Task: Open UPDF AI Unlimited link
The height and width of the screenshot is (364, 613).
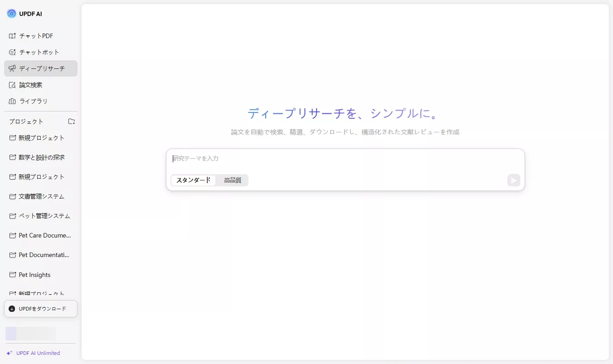Action: coord(38,353)
